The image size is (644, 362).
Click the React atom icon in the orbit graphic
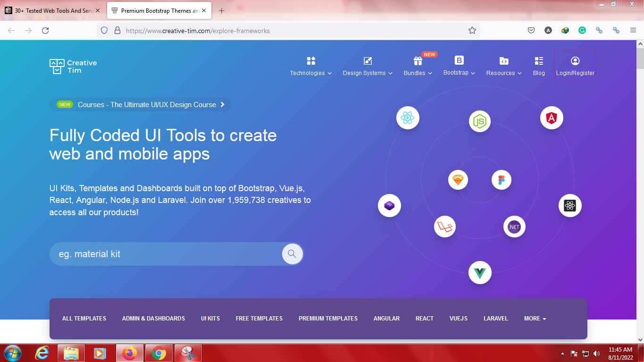(x=408, y=118)
